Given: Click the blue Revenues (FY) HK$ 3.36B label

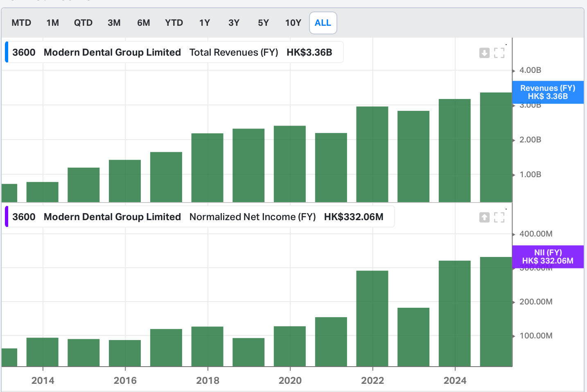Looking at the screenshot, I should click(548, 92).
